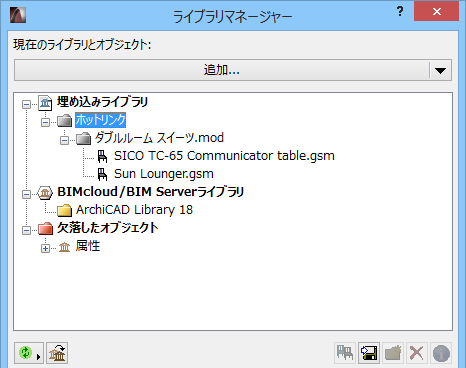Click the blue info icon
Screen dimensions: 466x368
[441, 353]
